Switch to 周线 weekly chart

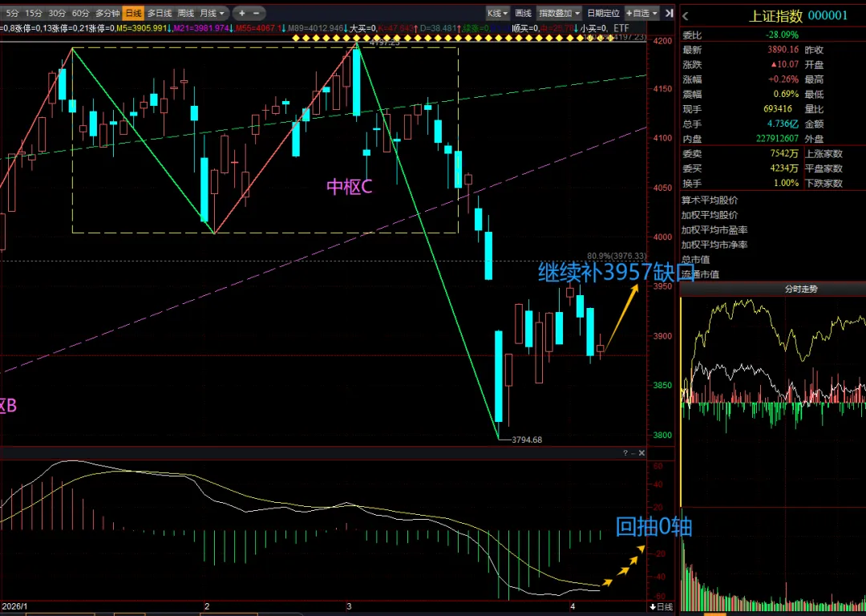click(185, 13)
